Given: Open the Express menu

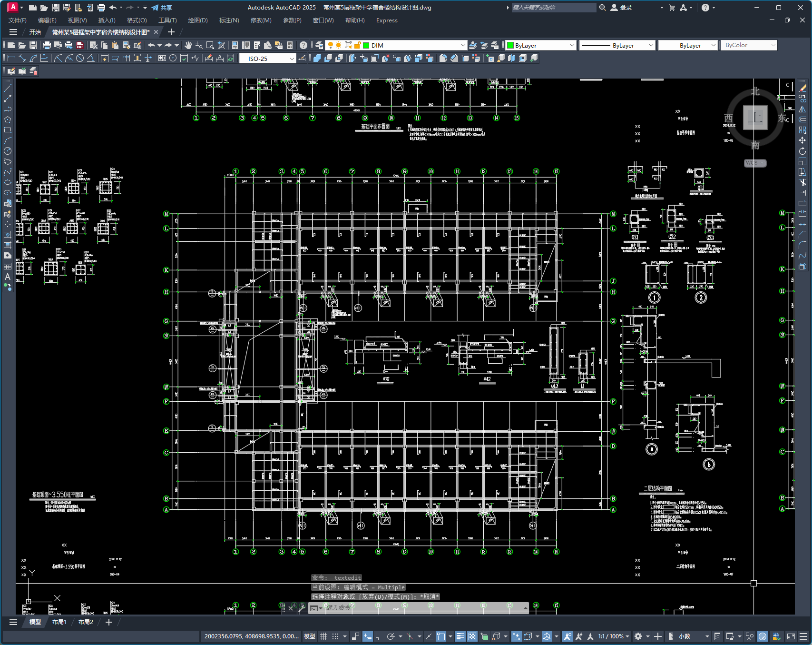Looking at the screenshot, I should point(387,20).
